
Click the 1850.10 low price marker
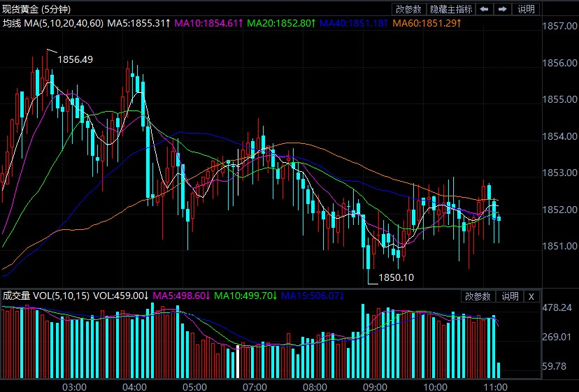tap(396, 277)
